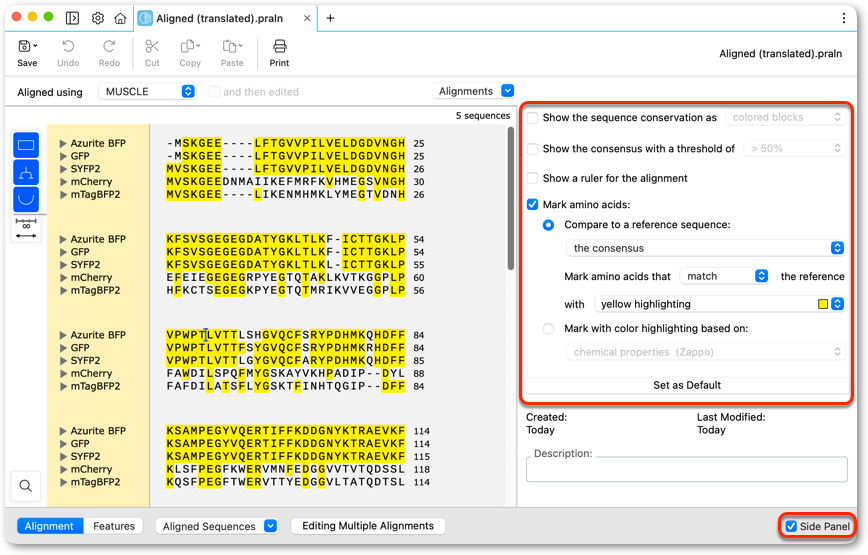The width and height of the screenshot is (868, 555).
Task: Click the praln file icon in the tab
Action: 145,18
